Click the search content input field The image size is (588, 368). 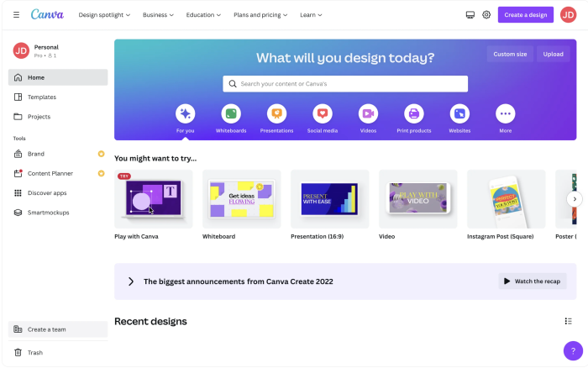(x=345, y=84)
